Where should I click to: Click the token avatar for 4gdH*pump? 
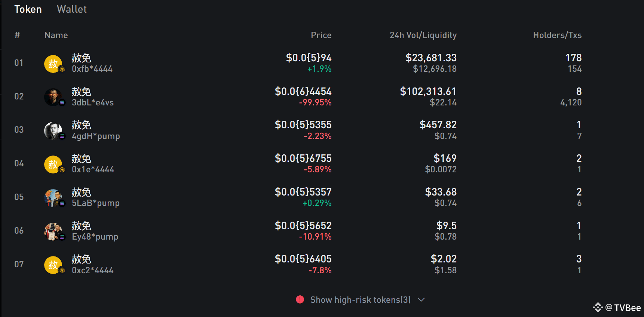(x=53, y=130)
